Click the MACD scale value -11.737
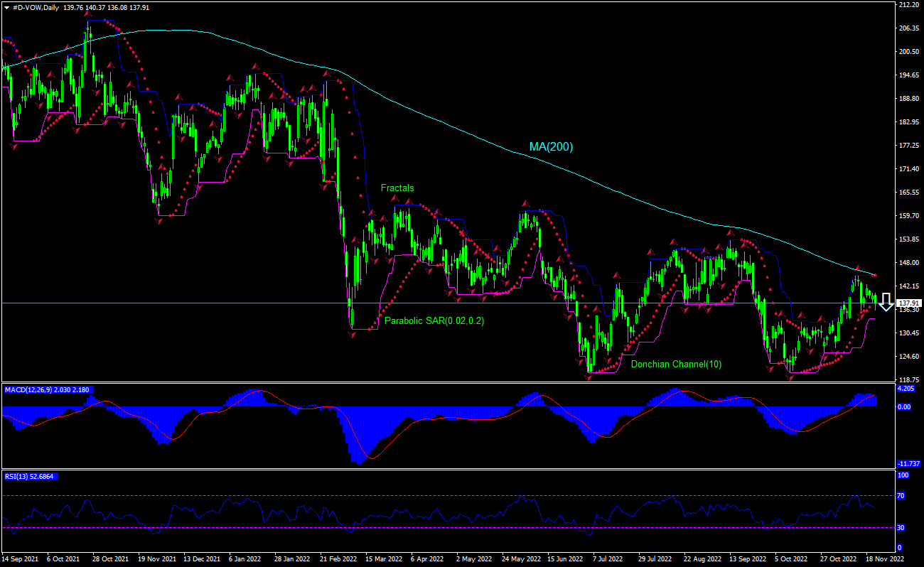 [x=908, y=463]
